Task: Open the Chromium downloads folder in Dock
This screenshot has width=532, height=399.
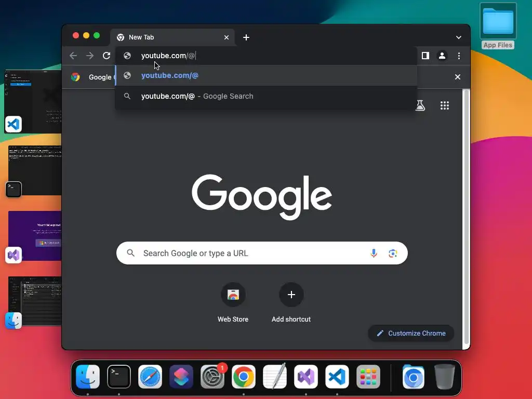Action: click(x=413, y=377)
